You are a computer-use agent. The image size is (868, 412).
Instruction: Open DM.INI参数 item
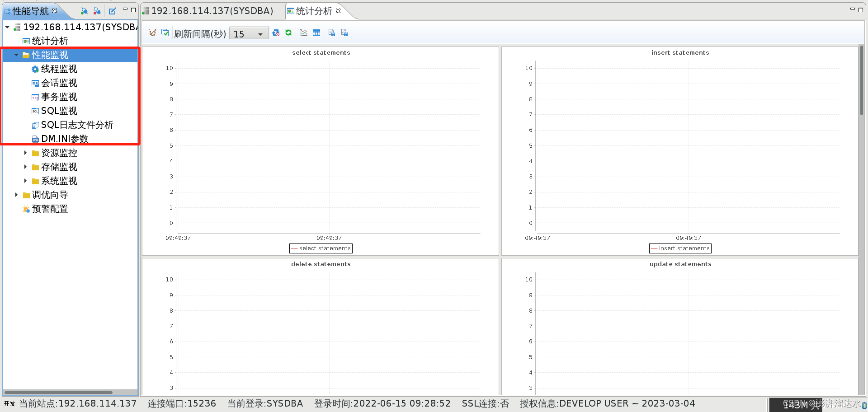(x=65, y=139)
